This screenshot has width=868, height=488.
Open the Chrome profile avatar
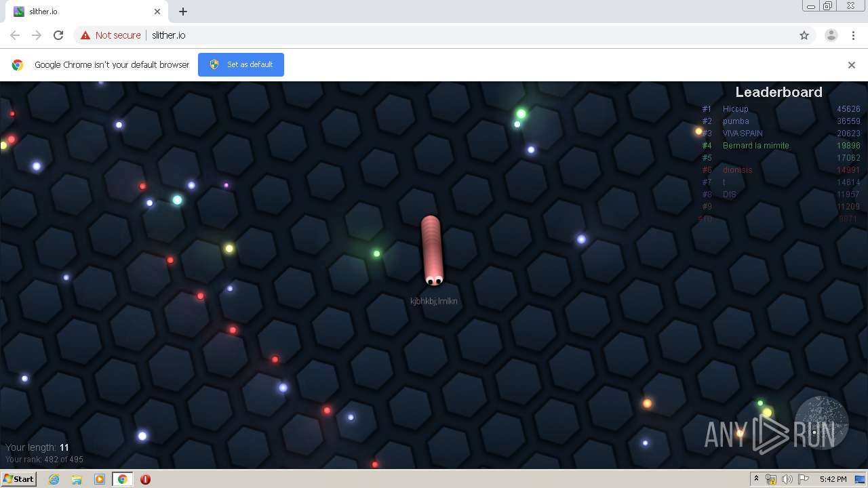[x=831, y=35]
